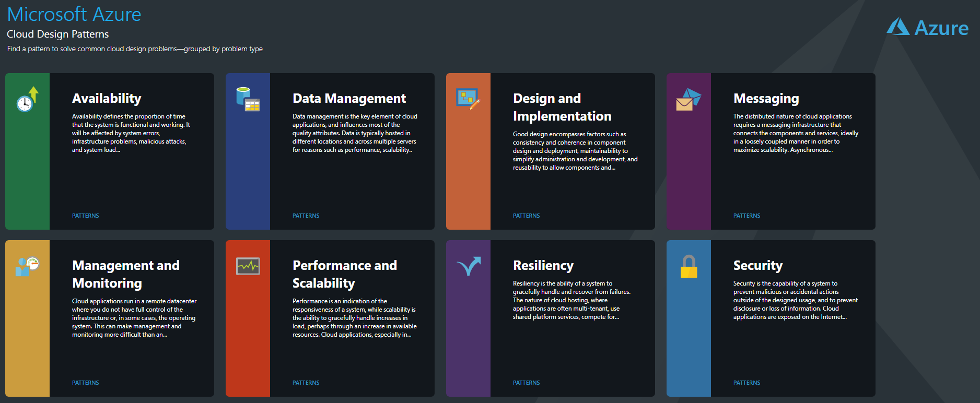Click the Messaging heading
This screenshot has width=980, height=403.
coord(766,99)
